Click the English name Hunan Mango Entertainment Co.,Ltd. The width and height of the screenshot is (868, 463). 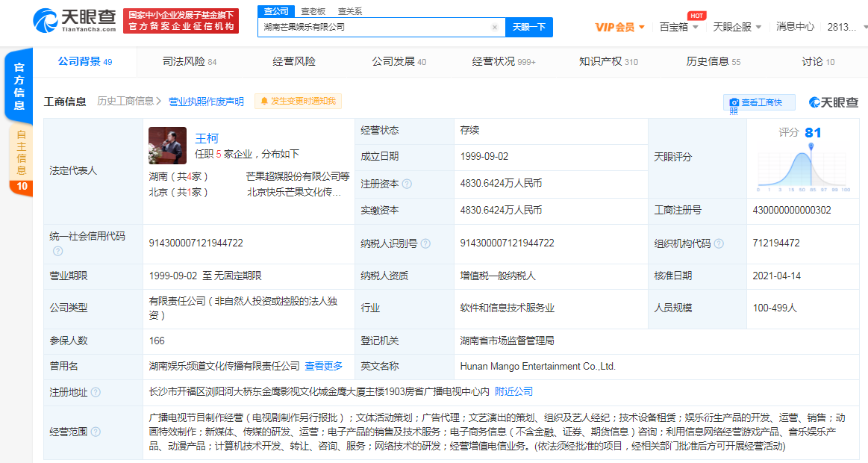pos(537,367)
